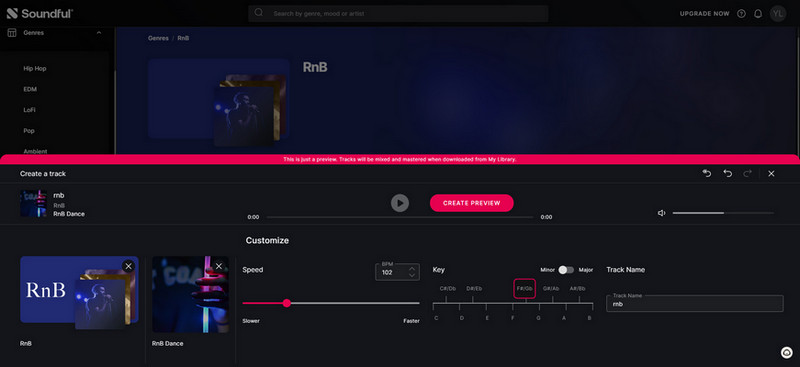
Task: Click the Soundful logo
Action: pyautogui.click(x=40, y=14)
